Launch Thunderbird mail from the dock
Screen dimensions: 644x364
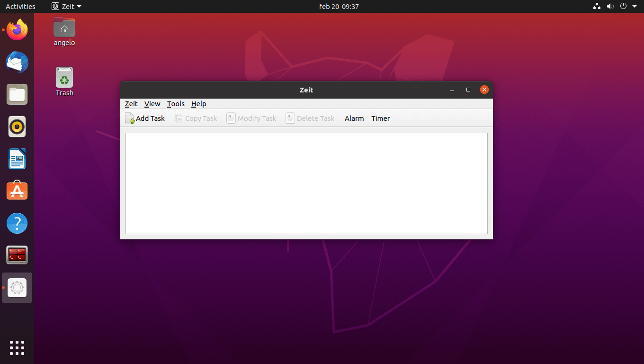(17, 62)
